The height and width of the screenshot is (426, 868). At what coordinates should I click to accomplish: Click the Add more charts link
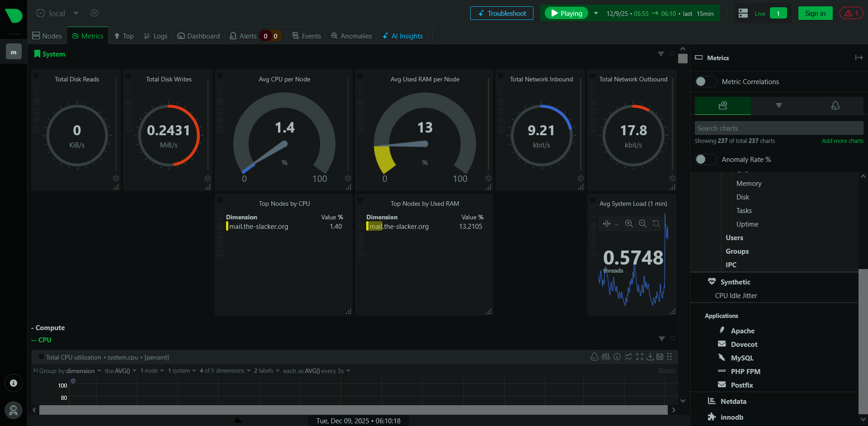(842, 141)
